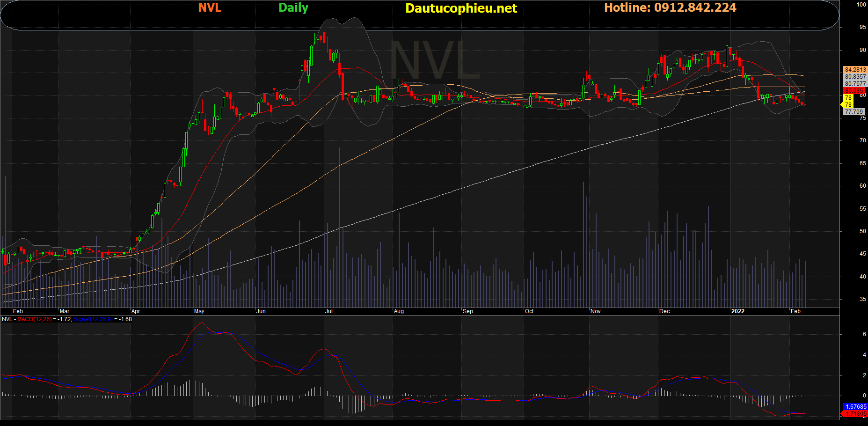Viewport: 868px width, 426px height.
Task: Click the red 80.085 price tag
Action: coord(854,91)
